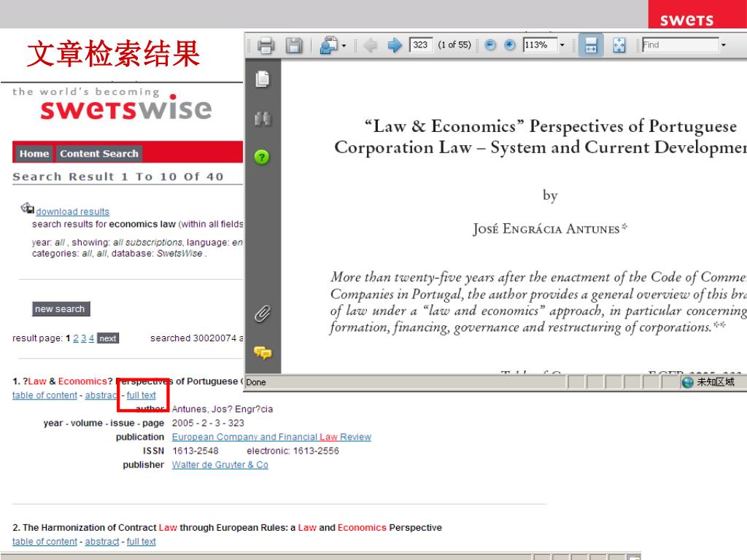
Task: Open the search binoculars icon in PDF sidebar
Action: pos(263,118)
